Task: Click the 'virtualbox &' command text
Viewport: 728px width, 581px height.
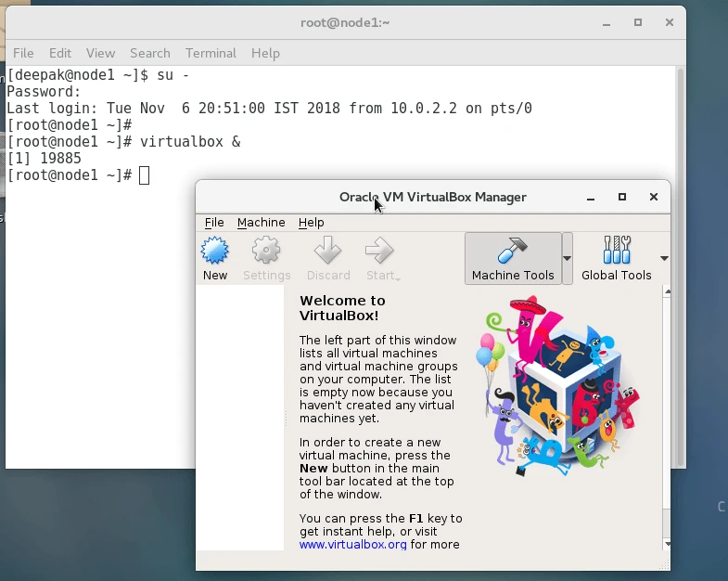Action: click(190, 142)
